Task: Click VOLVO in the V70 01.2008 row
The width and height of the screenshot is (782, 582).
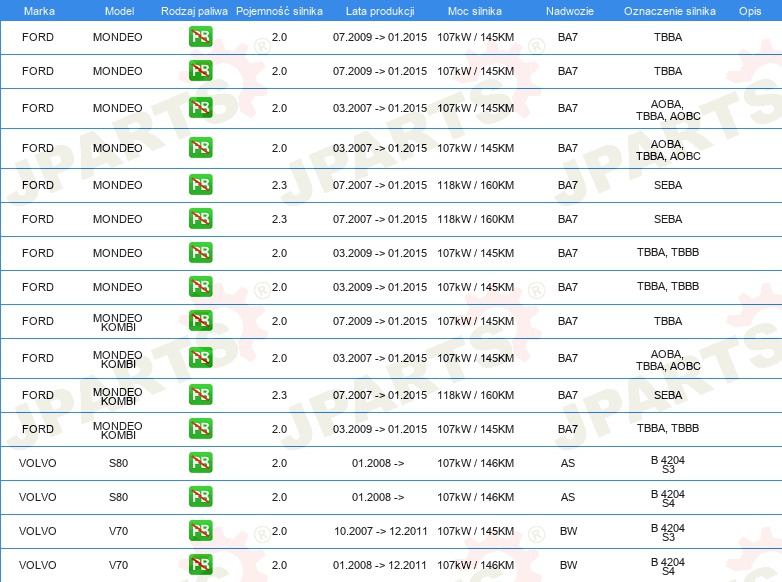Action: [x=37, y=565]
